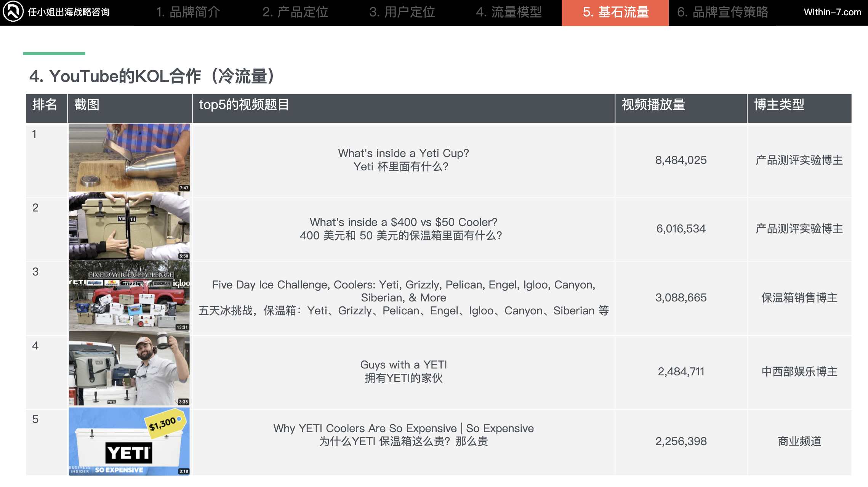The width and height of the screenshot is (868, 487).
Task: Click the 任小姐出海战略咨询 brand name
Action: coord(69,12)
